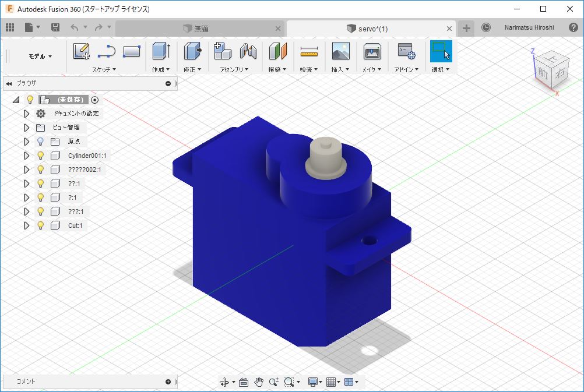This screenshot has height=392, width=584.
Task: Switch to the 無題 document tab
Action: pyautogui.click(x=200, y=29)
